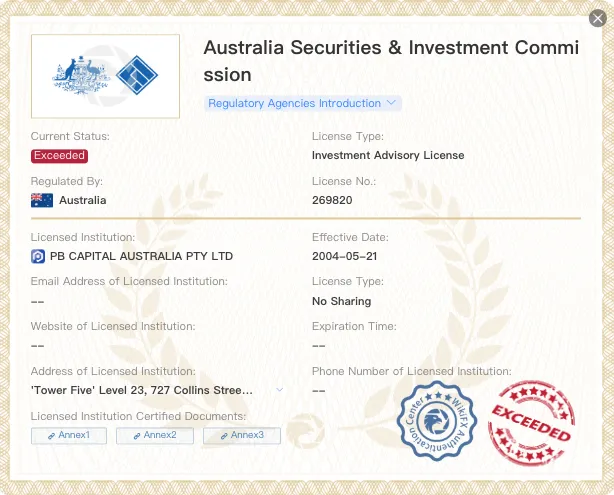The height and width of the screenshot is (495, 614).
Task: Click the link icon inside Annex1
Action: coord(51,436)
